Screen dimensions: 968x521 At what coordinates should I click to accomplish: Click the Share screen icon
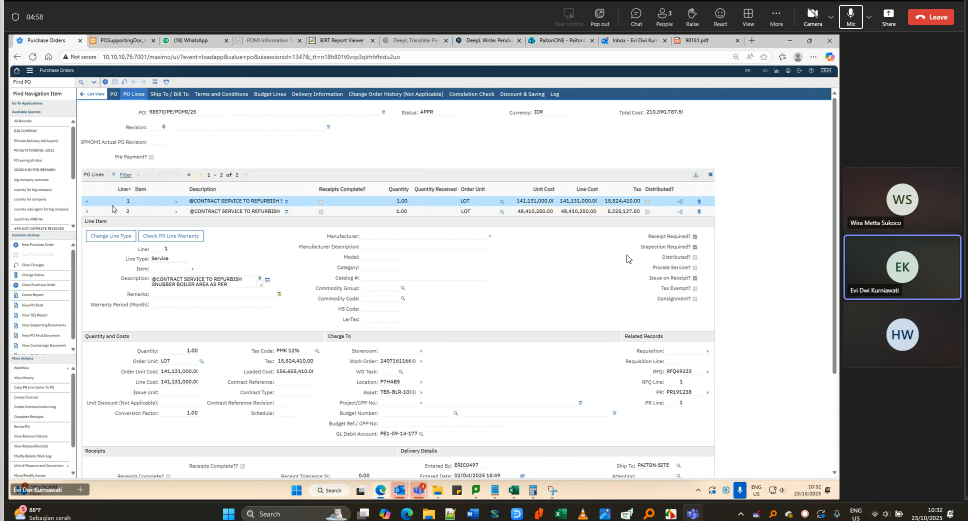[x=888, y=16]
